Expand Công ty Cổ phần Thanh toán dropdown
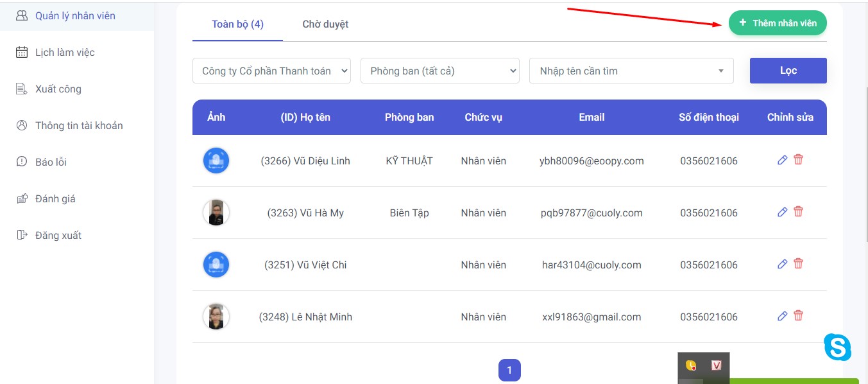 (x=271, y=71)
